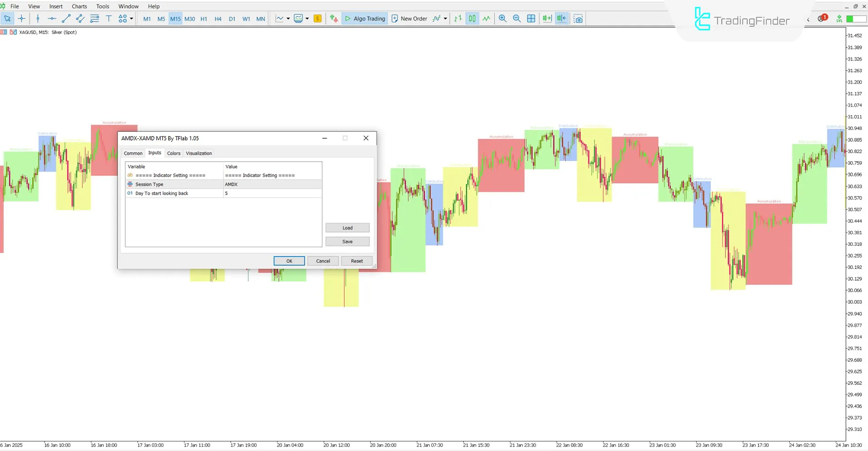Click the OK button in dialog
Image resolution: width=868 pixels, height=451 pixels.
(x=289, y=261)
